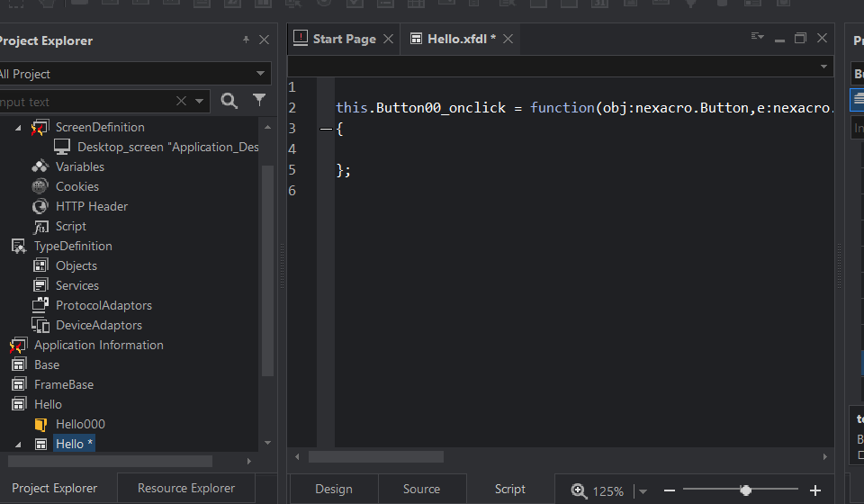This screenshot has width=864, height=504.
Task: Select the HTTP Header tree item
Action: [x=92, y=207]
